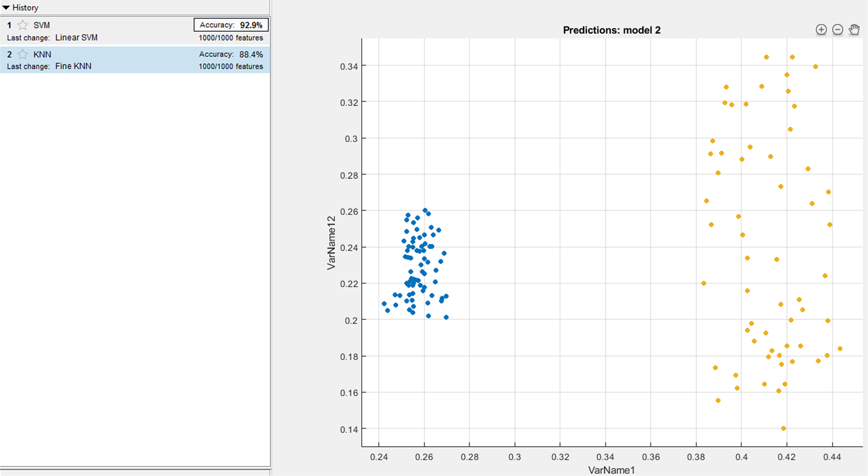Activate the zoom in plot tool
Viewport: 868px width, 476px height.
click(x=821, y=30)
